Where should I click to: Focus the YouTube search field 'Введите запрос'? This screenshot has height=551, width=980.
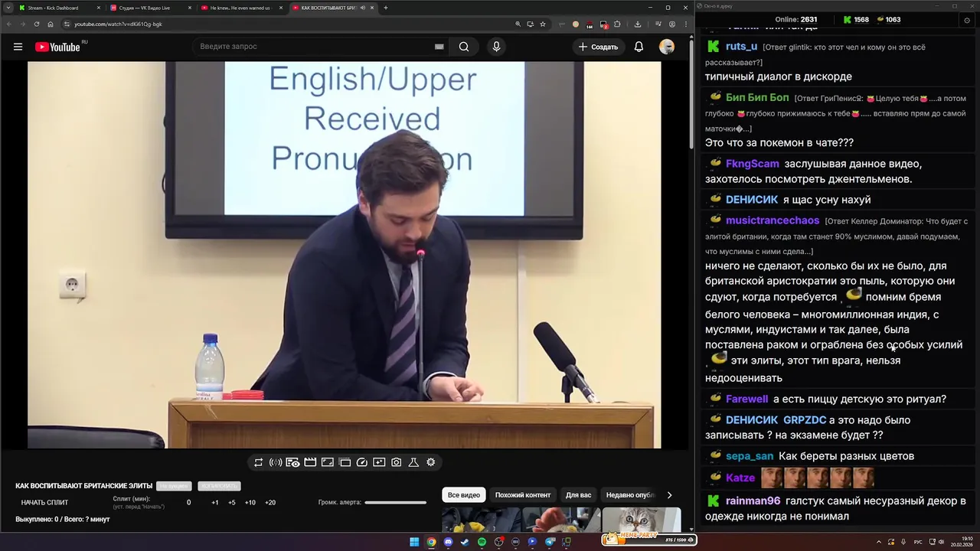(x=314, y=47)
